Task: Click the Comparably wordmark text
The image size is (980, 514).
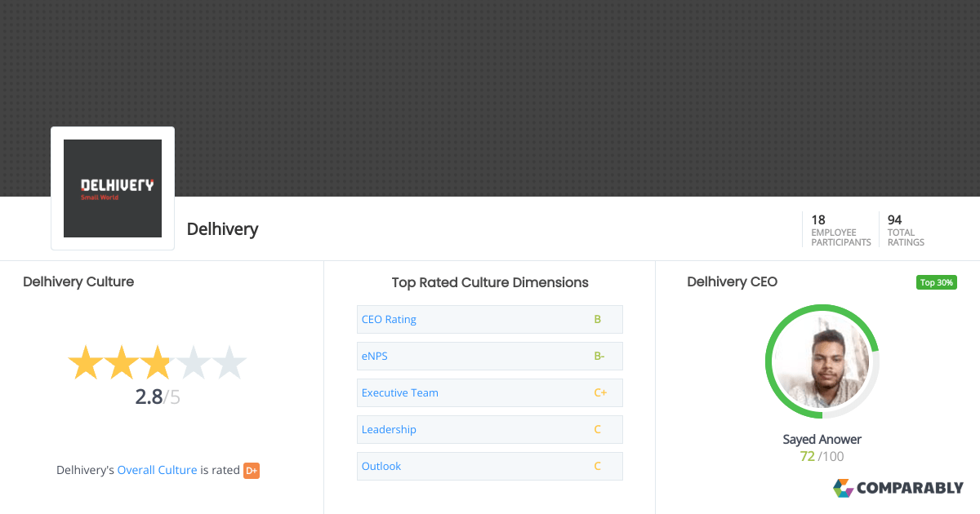Action: click(x=910, y=489)
